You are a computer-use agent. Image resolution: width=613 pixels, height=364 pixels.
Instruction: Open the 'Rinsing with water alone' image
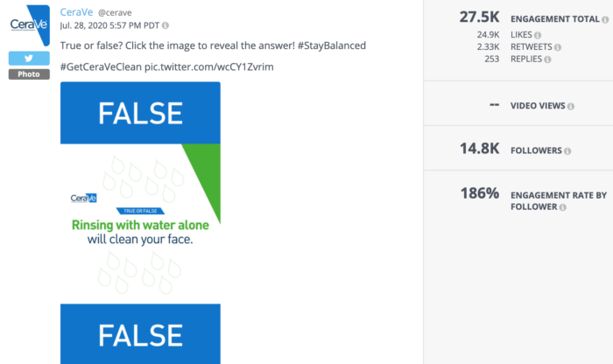[140, 224]
